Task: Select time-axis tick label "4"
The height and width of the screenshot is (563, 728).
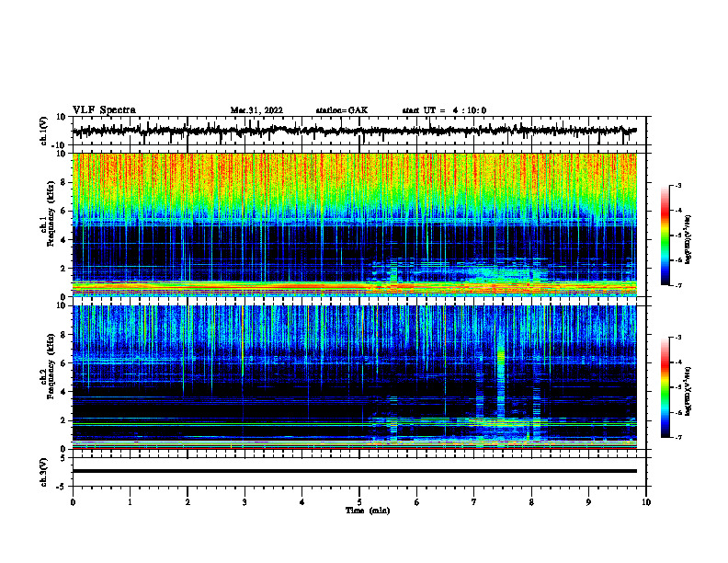Action: point(302,502)
